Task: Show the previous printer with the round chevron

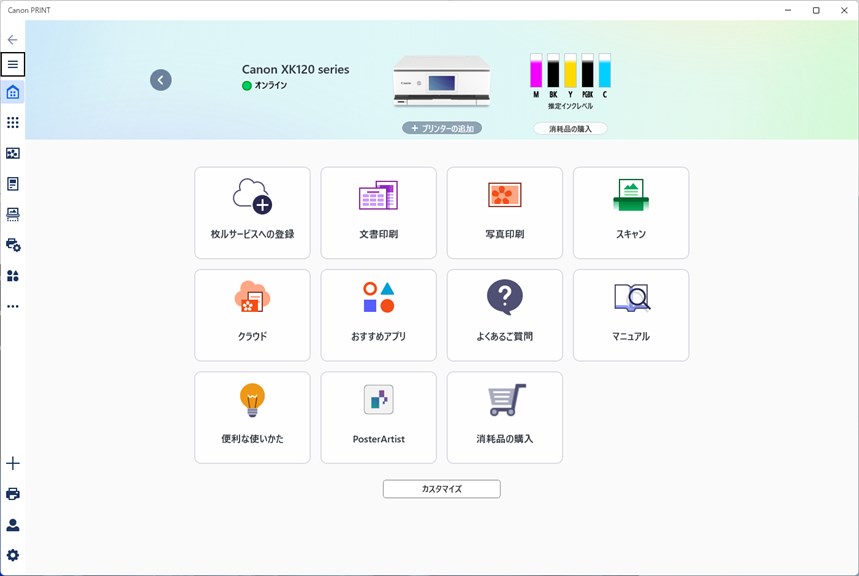Action: point(161,80)
